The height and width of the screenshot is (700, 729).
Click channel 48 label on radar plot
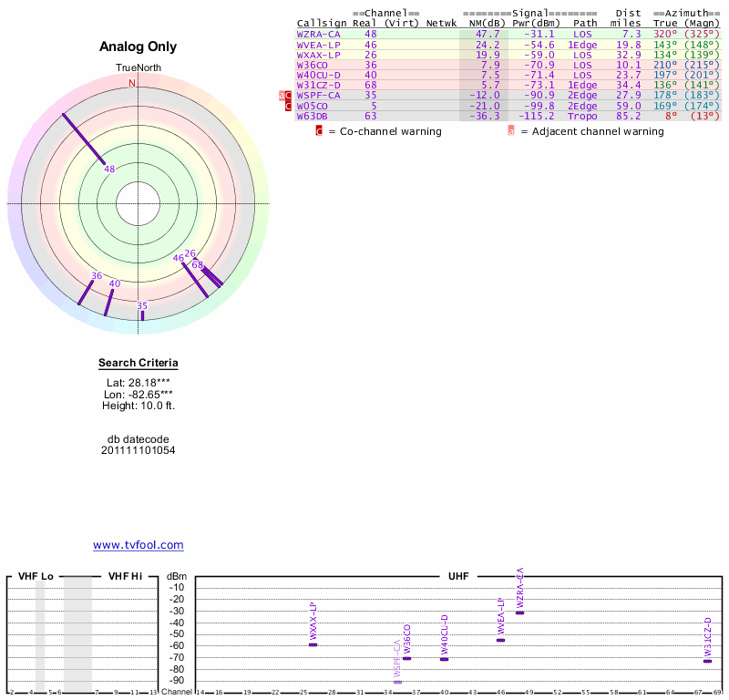109,170
